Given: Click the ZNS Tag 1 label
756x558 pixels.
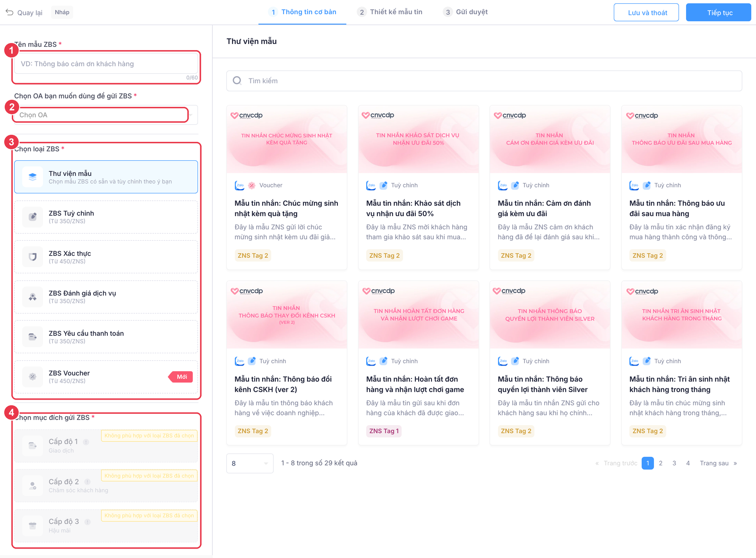Looking at the screenshot, I should tap(384, 431).
